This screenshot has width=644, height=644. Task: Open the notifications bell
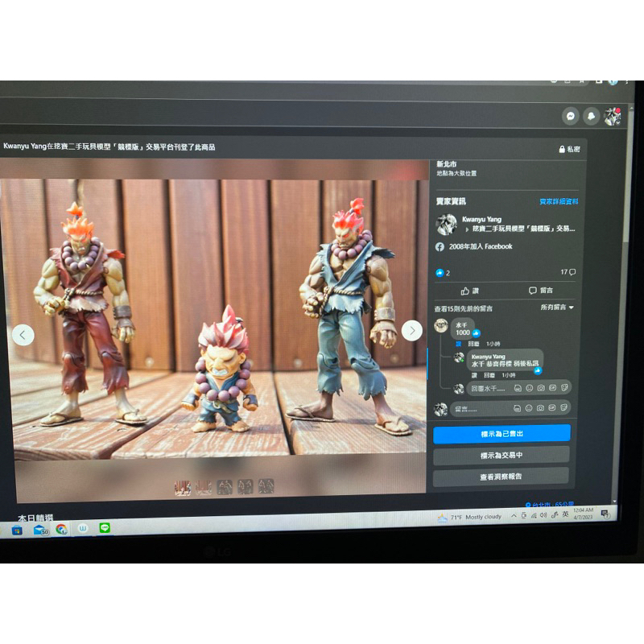pos(591,116)
